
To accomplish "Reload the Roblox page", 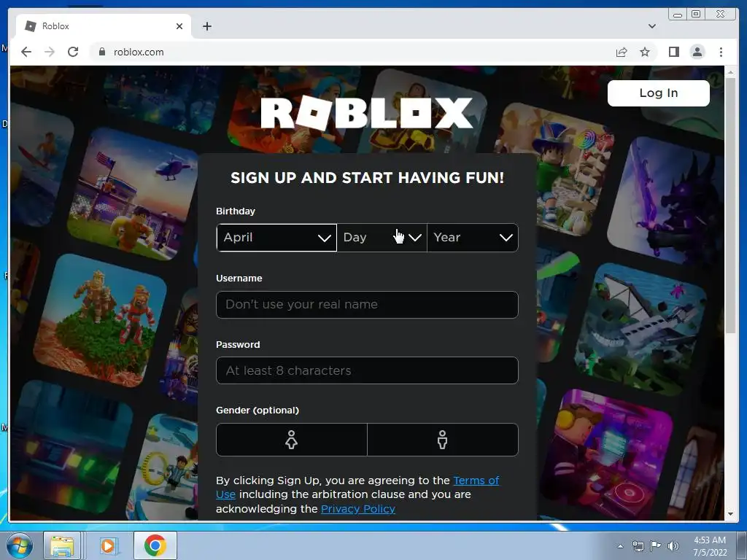I will pos(73,52).
